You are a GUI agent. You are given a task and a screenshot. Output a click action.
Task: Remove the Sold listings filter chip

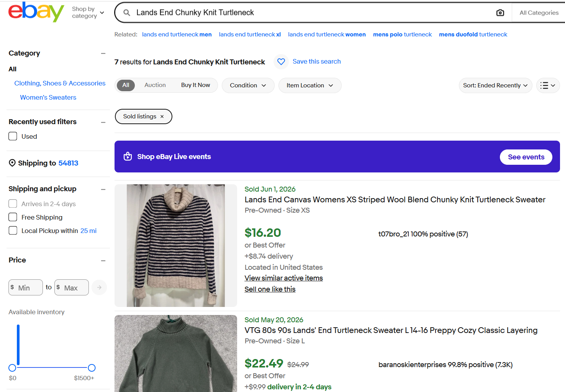point(162,116)
